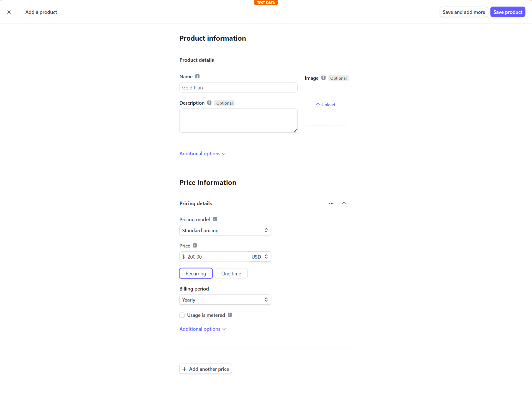Screen dimensions: 532x397
Task: Open the Pricing model dropdown
Action: [225, 230]
